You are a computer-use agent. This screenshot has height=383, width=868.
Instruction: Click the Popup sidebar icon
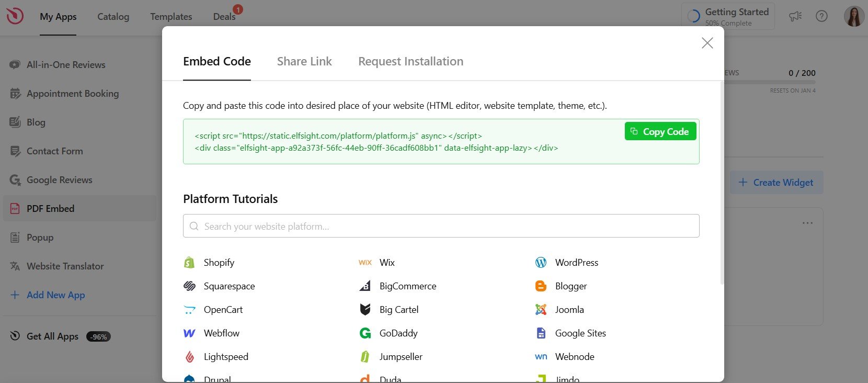(15, 238)
